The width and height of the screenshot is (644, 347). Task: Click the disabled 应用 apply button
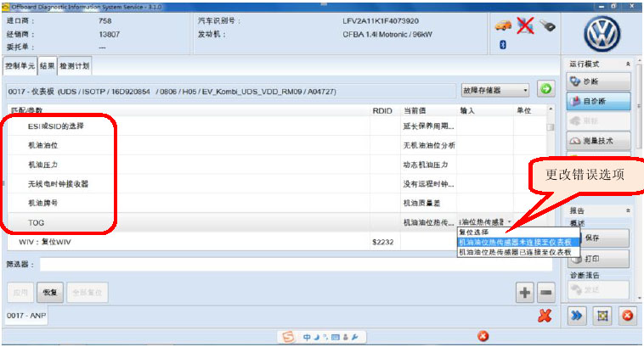pyautogui.click(x=20, y=293)
